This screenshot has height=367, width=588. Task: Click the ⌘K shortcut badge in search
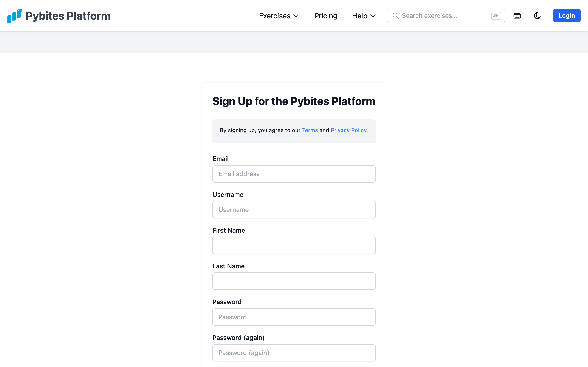(496, 16)
